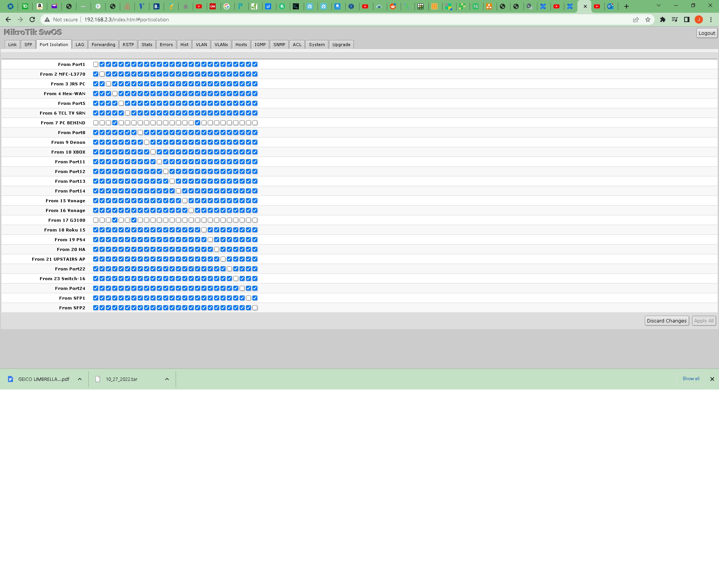Open Chrome side panel icon

(687, 19)
